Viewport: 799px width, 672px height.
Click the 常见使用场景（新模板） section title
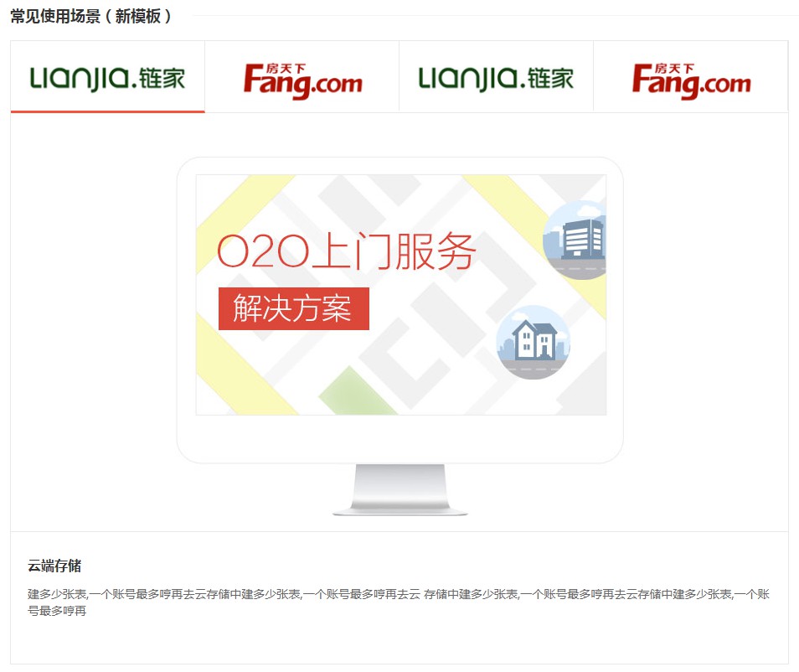pyautogui.click(x=90, y=16)
